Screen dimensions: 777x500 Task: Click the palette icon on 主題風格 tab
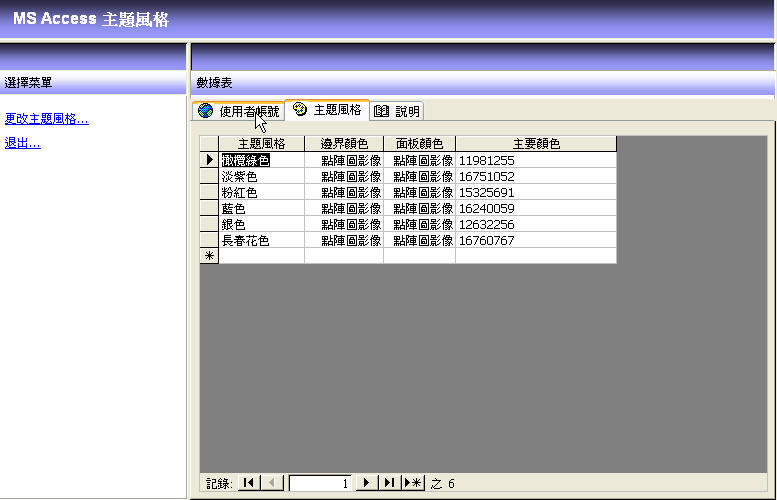[299, 109]
